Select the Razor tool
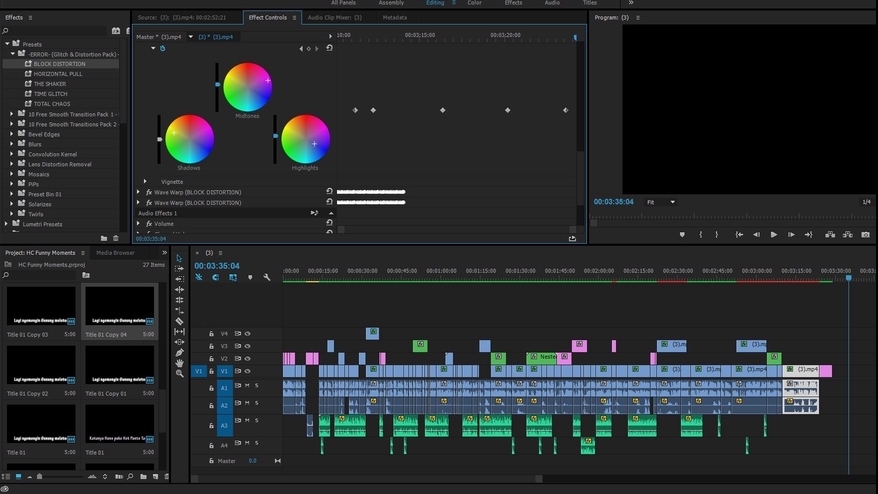Screen dimensions: 878x494 coord(179,321)
